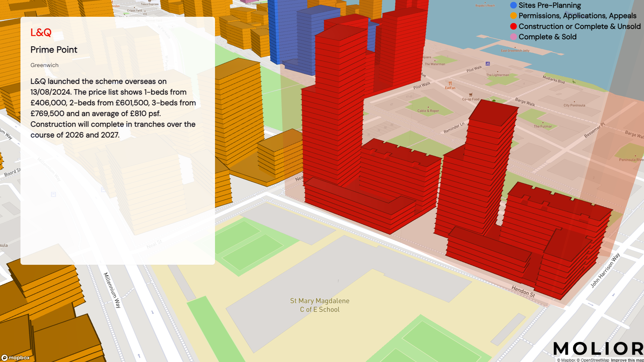
Task: Click the Reminder Ln street label
Action: pos(454,128)
